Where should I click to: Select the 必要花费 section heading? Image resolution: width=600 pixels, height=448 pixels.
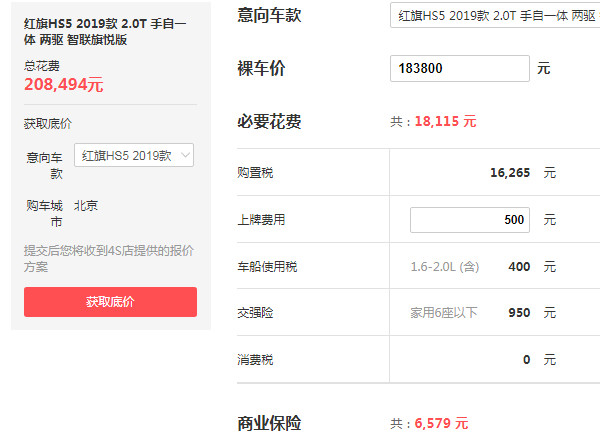[x=269, y=122]
